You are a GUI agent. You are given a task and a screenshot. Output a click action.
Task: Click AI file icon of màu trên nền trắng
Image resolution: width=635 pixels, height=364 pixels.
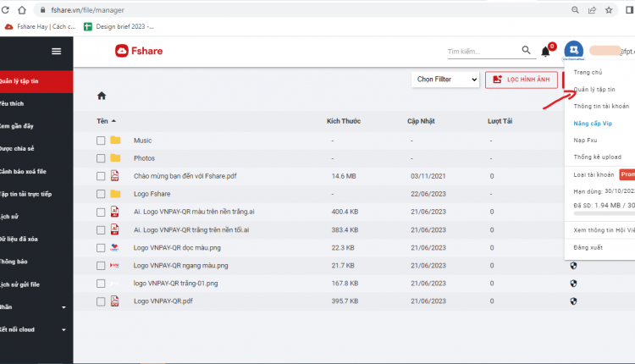click(x=115, y=212)
